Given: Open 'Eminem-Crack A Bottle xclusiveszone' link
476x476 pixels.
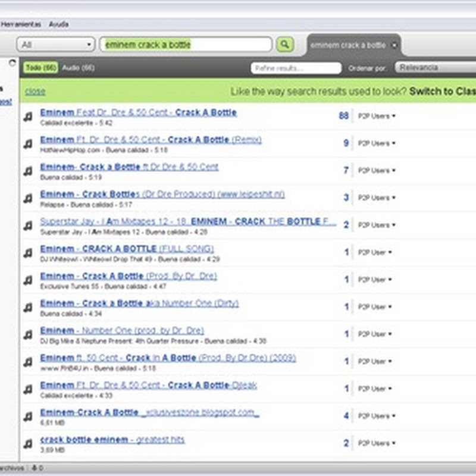Looking at the screenshot, I should point(150,412).
